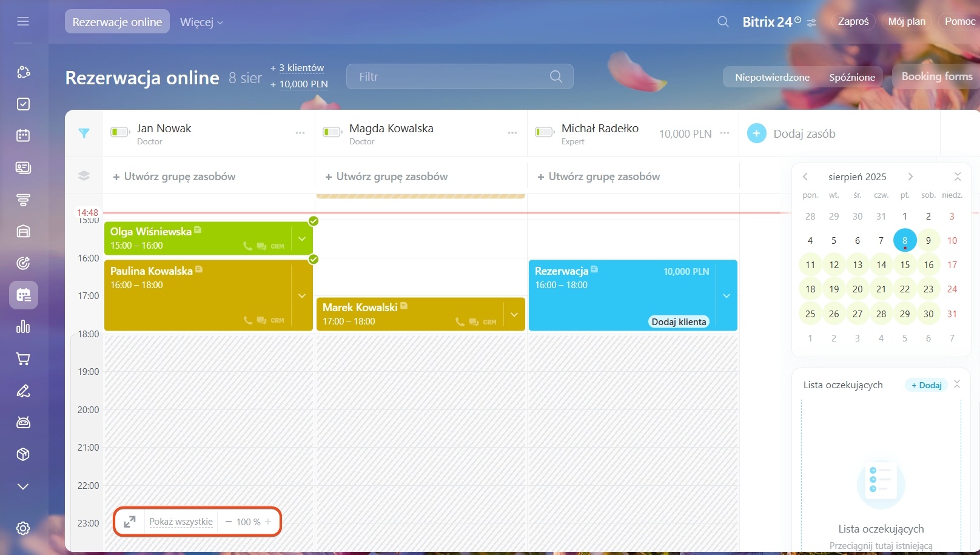Viewport: 980px width, 555px height.
Task: Decrease zoom with the minus button
Action: tap(229, 522)
